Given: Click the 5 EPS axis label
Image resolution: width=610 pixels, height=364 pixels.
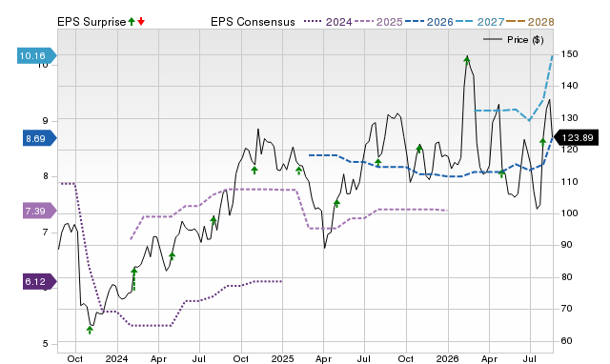Looking at the screenshot, I should click(x=46, y=344).
